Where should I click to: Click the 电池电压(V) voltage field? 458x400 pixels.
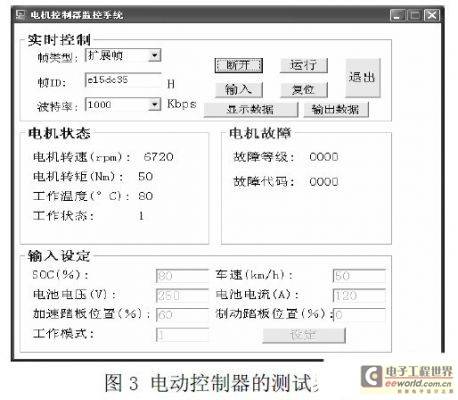tap(182, 296)
